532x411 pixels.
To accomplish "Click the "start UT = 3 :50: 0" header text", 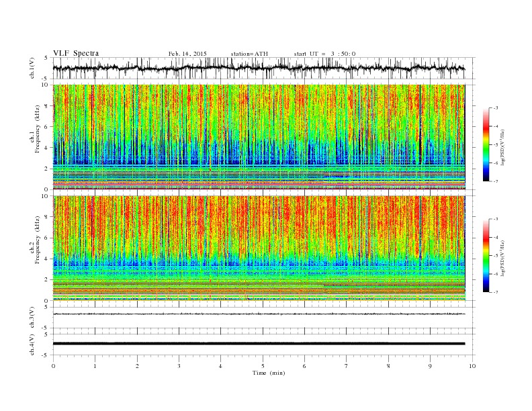I will [x=324, y=54].
